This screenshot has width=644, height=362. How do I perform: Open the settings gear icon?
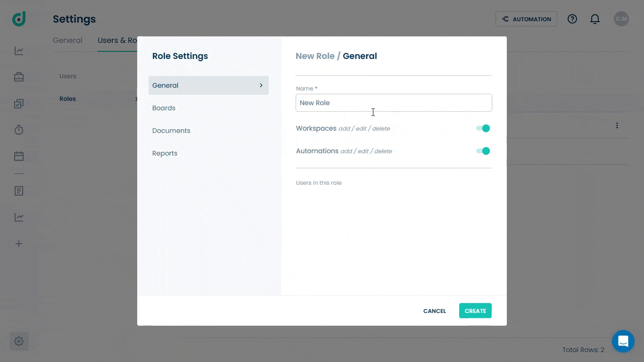tap(19, 341)
